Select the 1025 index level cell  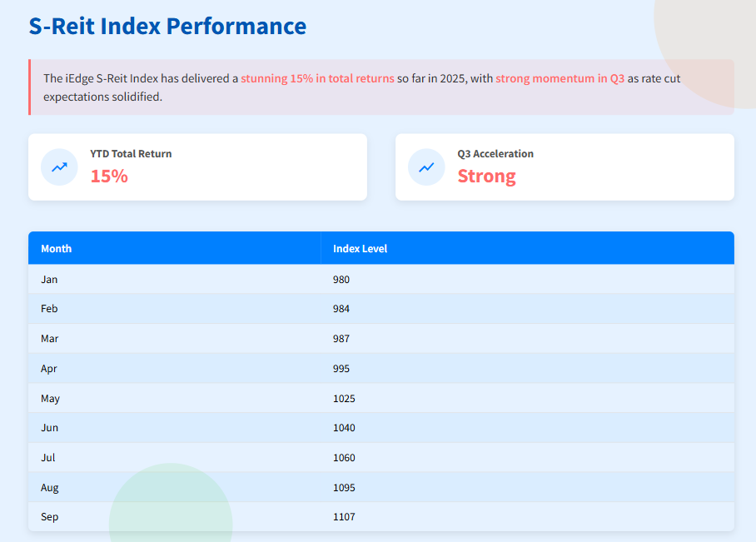tap(528, 398)
